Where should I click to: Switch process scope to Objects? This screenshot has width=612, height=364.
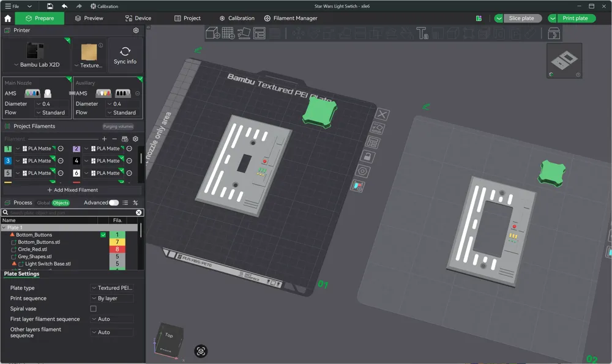click(x=61, y=203)
